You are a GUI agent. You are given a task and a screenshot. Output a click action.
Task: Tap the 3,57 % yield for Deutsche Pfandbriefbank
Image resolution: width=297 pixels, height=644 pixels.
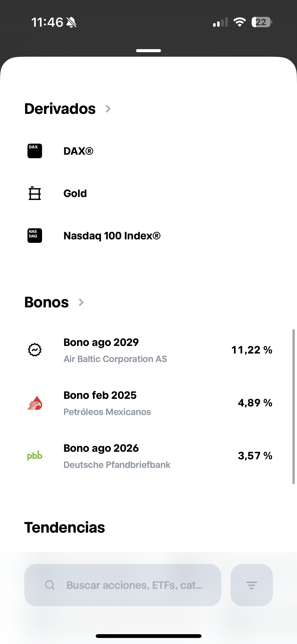point(255,456)
